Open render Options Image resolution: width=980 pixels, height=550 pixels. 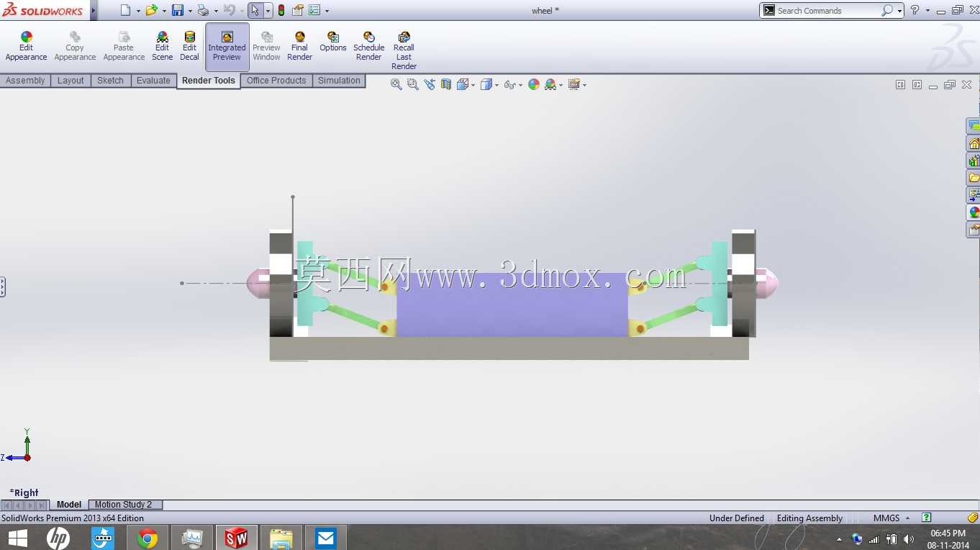point(332,42)
